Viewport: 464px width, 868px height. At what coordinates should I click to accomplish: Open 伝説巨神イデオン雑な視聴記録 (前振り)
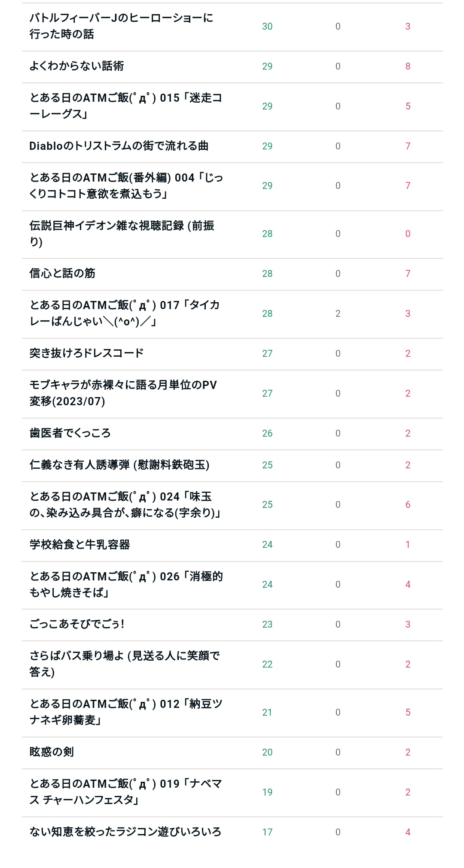122,234
